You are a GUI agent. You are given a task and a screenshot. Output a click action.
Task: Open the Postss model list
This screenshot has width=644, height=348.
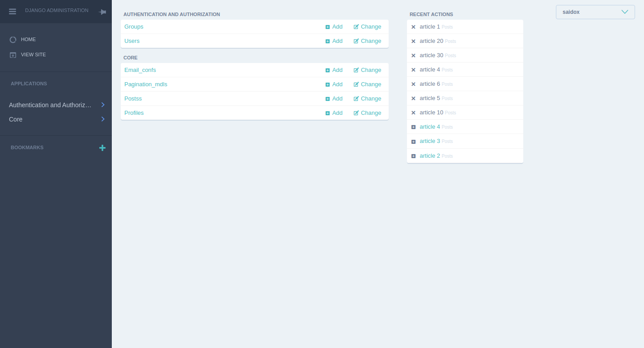133,98
